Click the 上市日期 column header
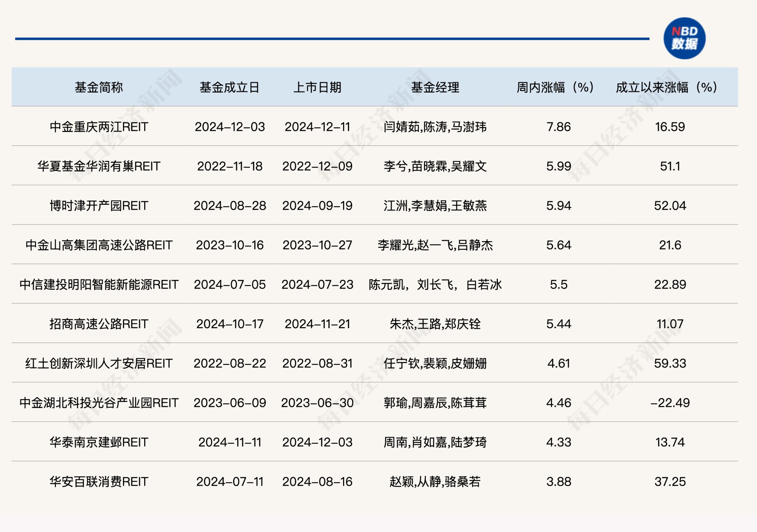Screen dimensions: 757x532 coord(317,88)
